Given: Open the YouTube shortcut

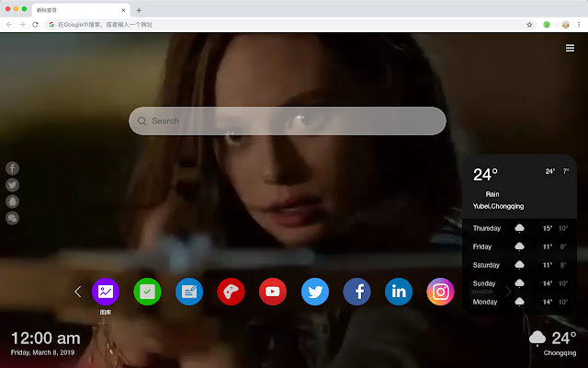Looking at the screenshot, I should click(x=273, y=292).
